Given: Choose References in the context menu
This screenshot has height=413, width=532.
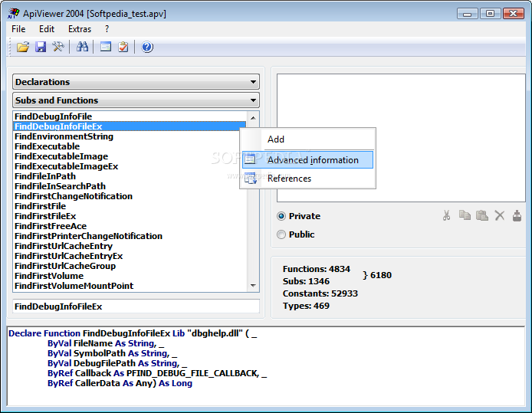Looking at the screenshot, I should pos(307,179).
